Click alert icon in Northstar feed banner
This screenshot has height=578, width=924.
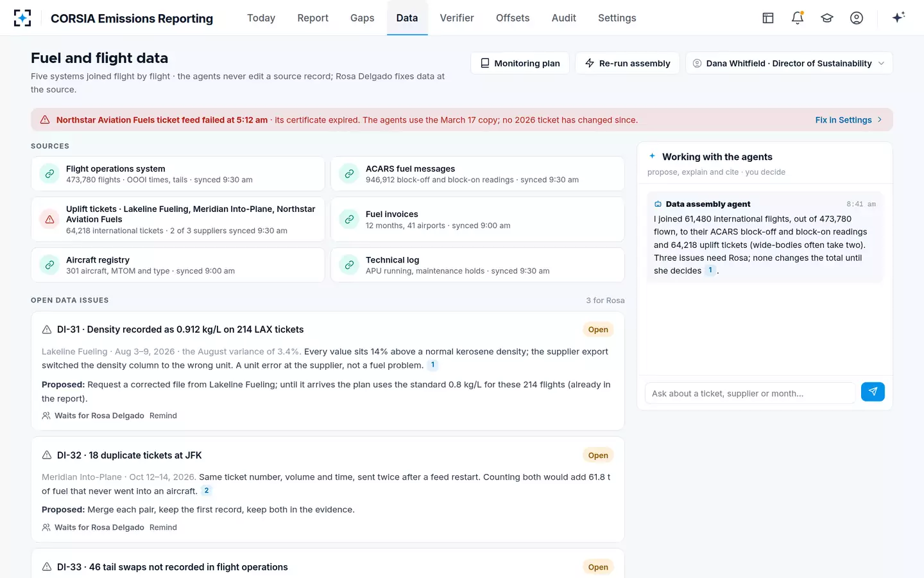[45, 120]
